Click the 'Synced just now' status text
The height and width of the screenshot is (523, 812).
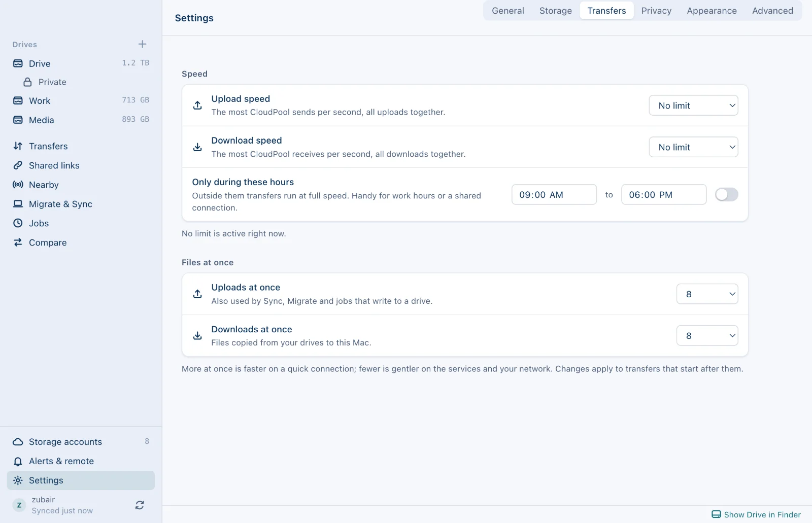(62, 511)
